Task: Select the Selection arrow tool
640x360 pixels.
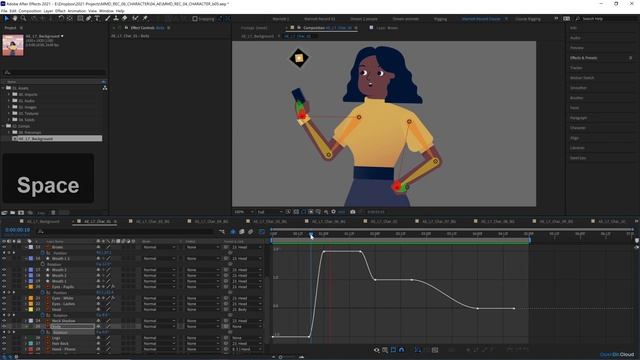Action: (x=6, y=18)
